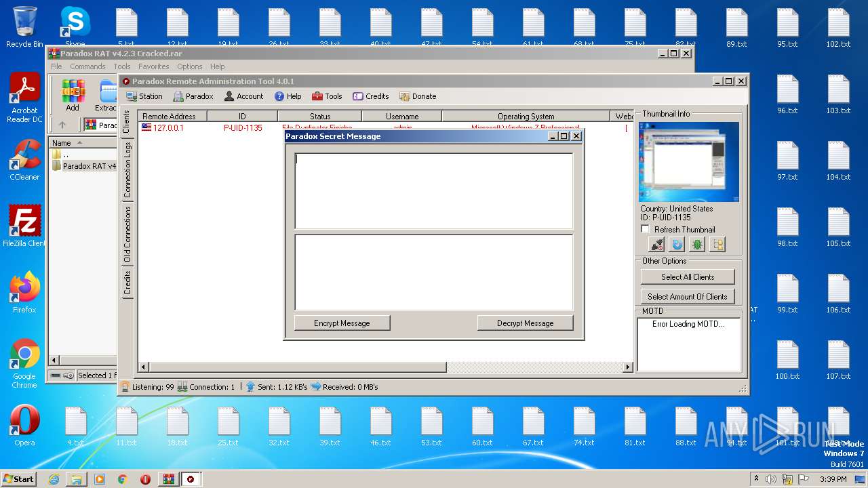Open the Station menu
This screenshot has height=488, width=868.
point(144,96)
